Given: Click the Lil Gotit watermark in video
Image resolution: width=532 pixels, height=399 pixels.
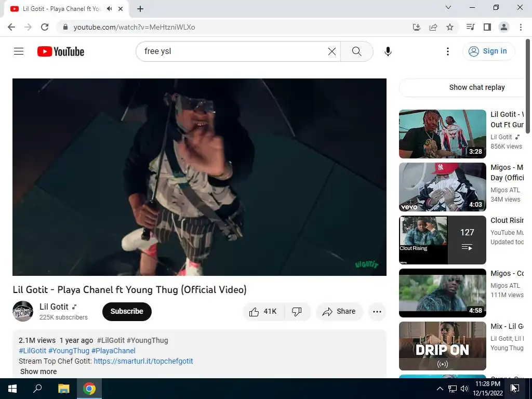Looking at the screenshot, I should tap(366, 264).
